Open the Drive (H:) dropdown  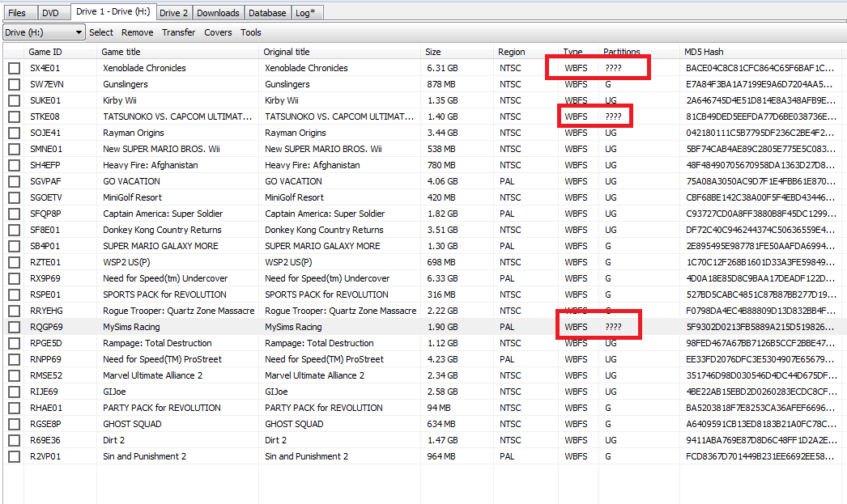click(x=43, y=32)
